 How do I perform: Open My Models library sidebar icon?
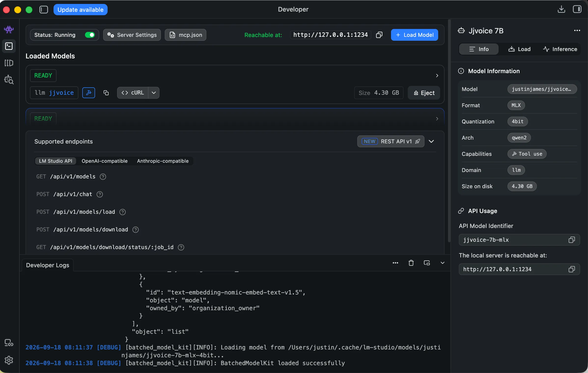9,63
